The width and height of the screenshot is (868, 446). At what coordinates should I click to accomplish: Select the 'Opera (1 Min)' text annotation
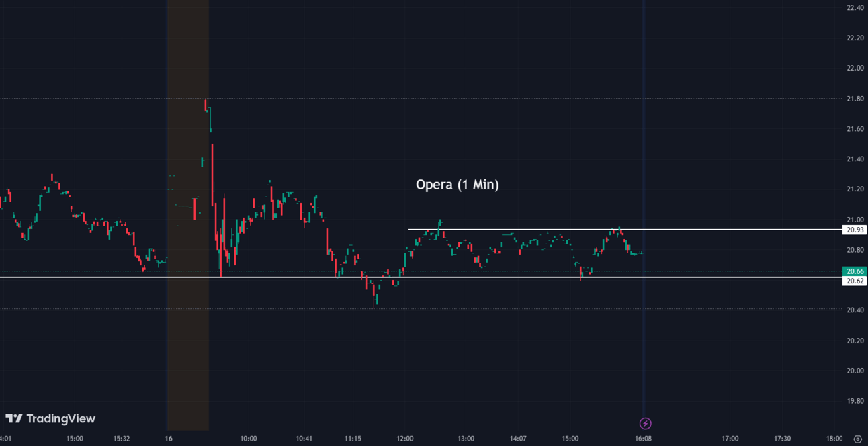click(457, 185)
